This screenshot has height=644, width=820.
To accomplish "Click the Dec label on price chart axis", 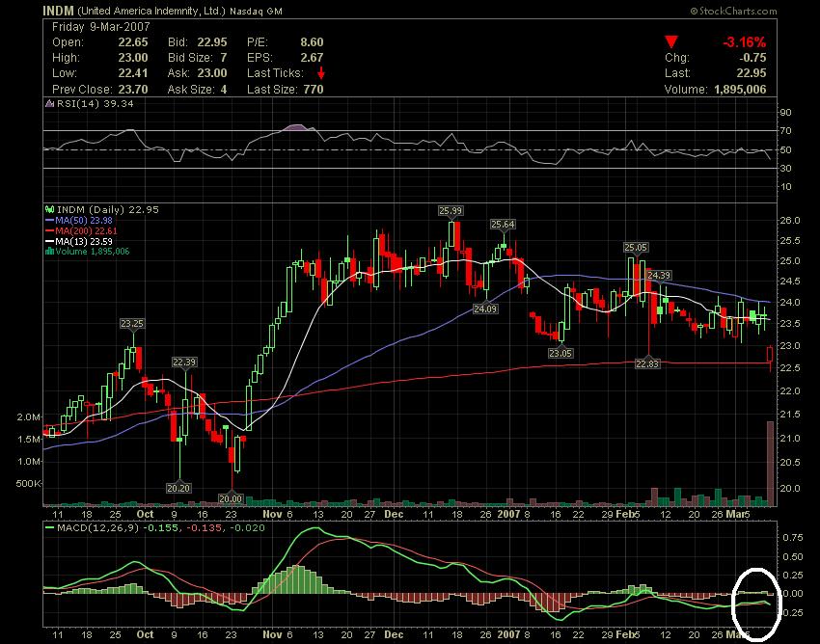I will coord(394,514).
